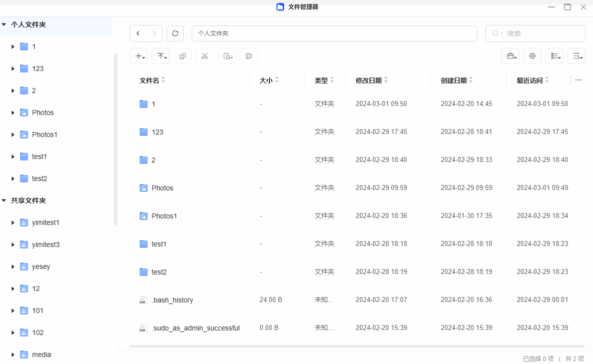593x364 pixels.
Task: Select folder 123 icon in file list
Action: (x=143, y=132)
